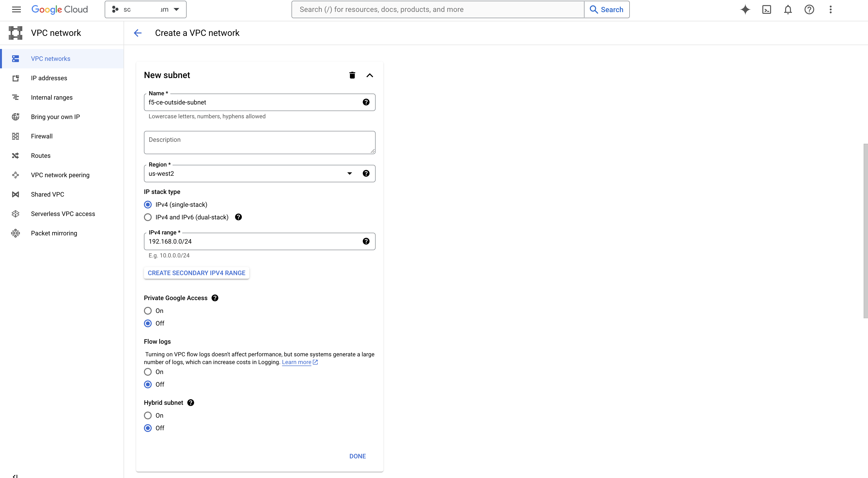Open the Region us-west2 dropdown
The width and height of the screenshot is (868, 478).
pos(249,174)
